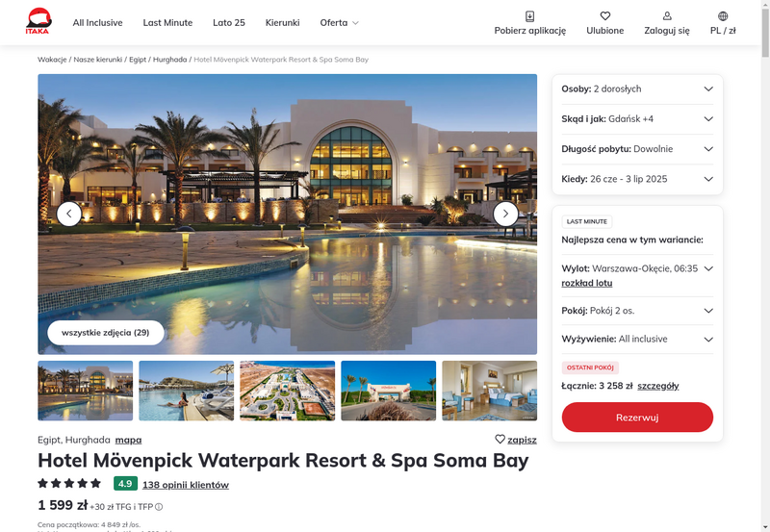Go to Last Minute menu item
The height and width of the screenshot is (532, 770).
(167, 22)
